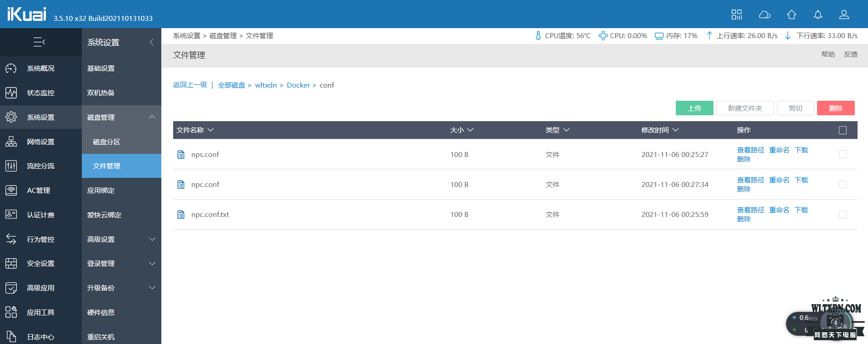Click the 行为管控 arrows icon
868x344 pixels.
[11, 239]
